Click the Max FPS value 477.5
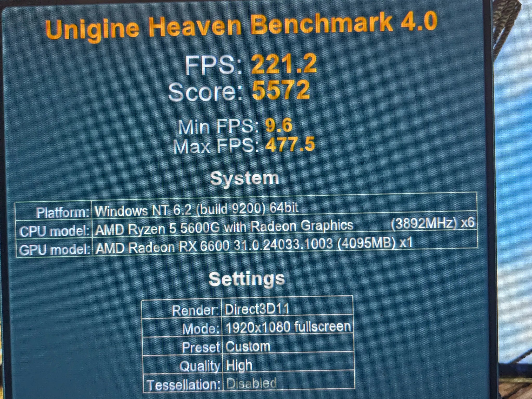The height and width of the screenshot is (399, 532). point(290,144)
